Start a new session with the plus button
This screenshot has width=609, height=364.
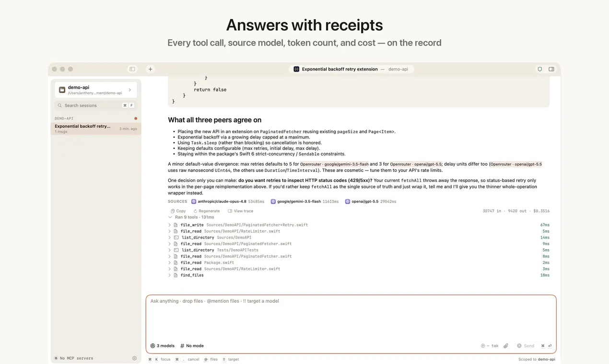[150, 69]
